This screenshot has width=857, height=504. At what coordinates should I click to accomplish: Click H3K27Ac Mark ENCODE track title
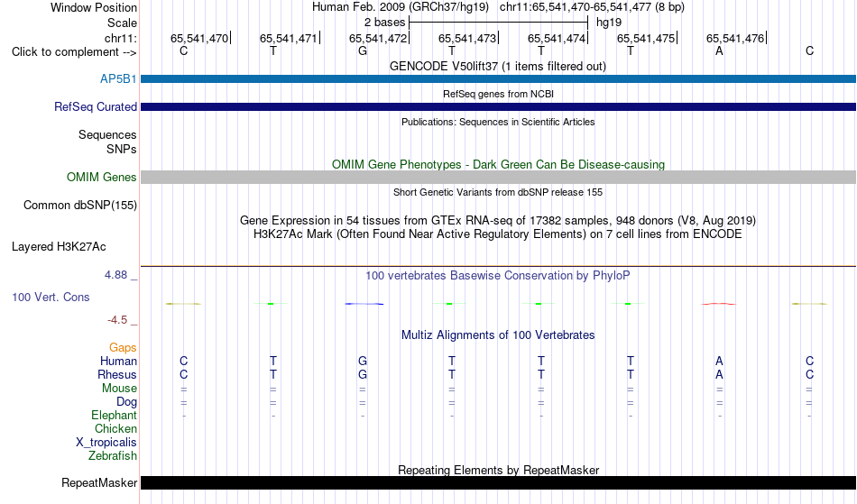click(498, 234)
